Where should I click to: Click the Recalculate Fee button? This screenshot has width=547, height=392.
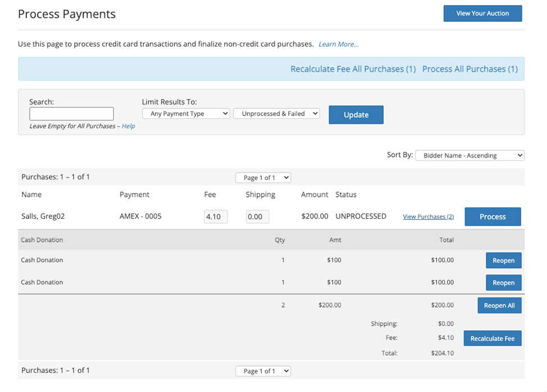pos(492,338)
